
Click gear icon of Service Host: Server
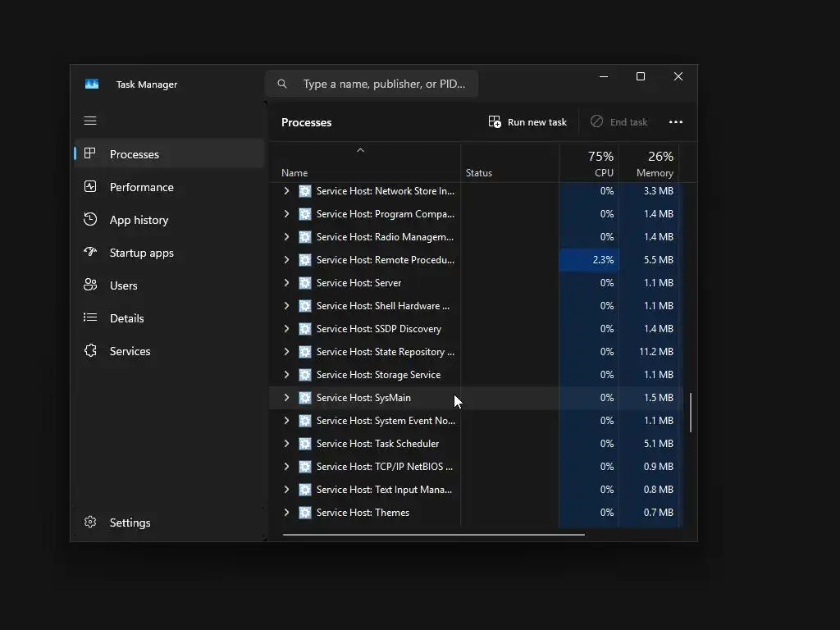coord(305,283)
